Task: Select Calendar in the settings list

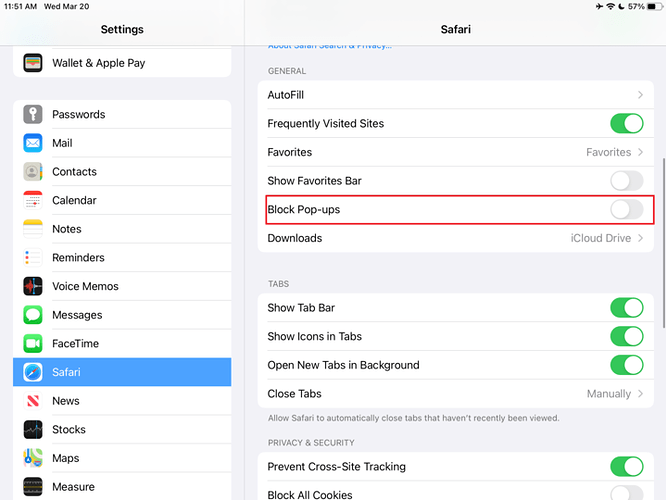Action: 122,201
